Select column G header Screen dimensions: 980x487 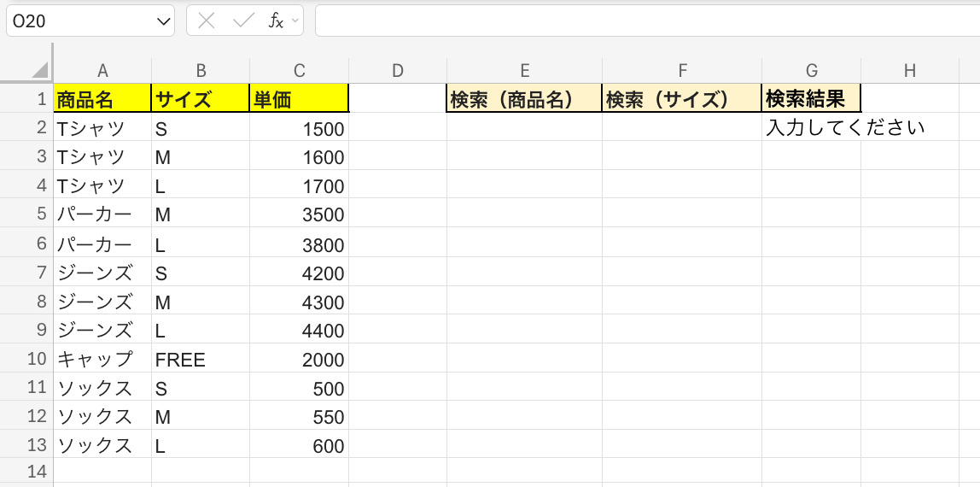811,71
